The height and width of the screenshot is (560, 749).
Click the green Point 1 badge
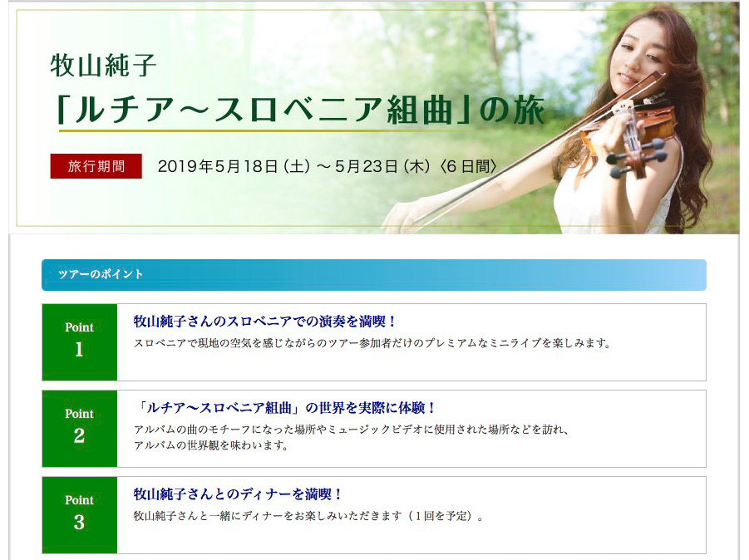tap(80, 341)
